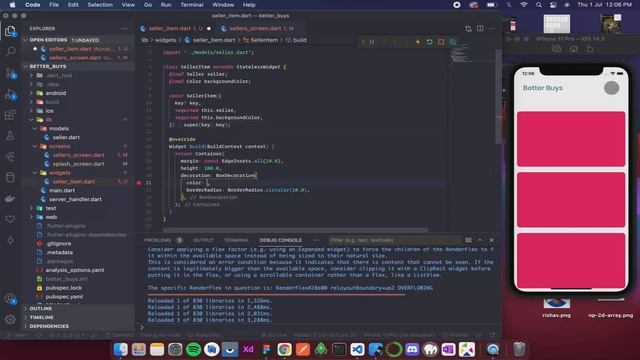Click the open changes icon in editor toolbar
The width and height of the screenshot is (640, 360).
point(468,28)
